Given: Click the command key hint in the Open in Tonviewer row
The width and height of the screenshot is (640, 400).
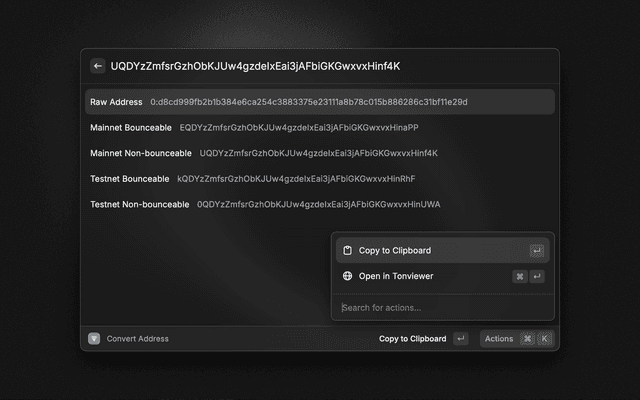Looking at the screenshot, I should (x=520, y=276).
